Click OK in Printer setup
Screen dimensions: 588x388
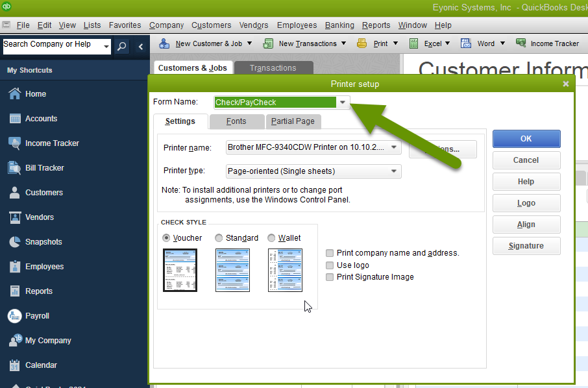click(526, 139)
